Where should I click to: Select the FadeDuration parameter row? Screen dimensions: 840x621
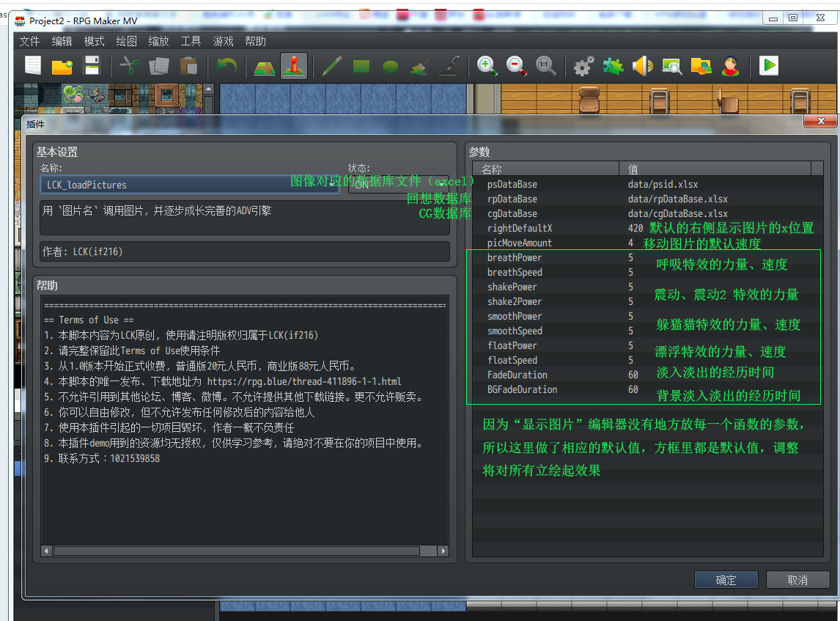click(647, 375)
